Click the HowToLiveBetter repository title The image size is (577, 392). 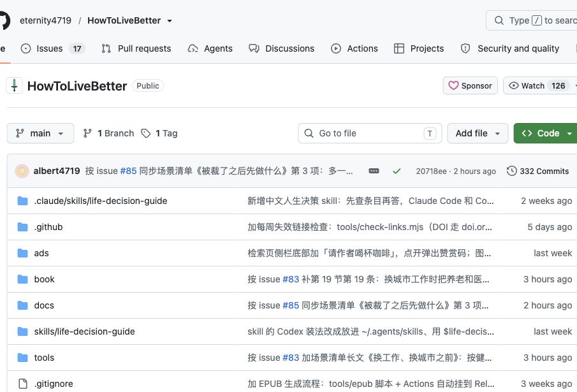pos(77,86)
